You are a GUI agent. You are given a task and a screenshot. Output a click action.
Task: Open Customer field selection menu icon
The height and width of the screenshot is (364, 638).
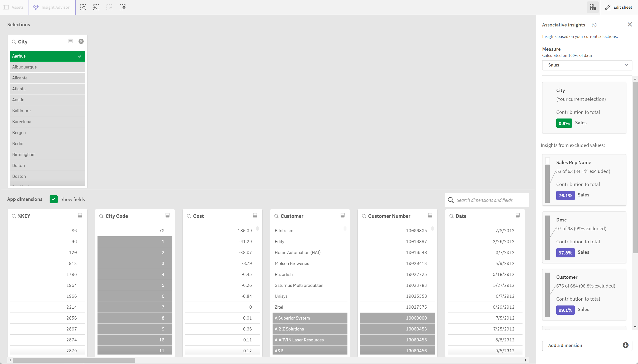pos(342,215)
